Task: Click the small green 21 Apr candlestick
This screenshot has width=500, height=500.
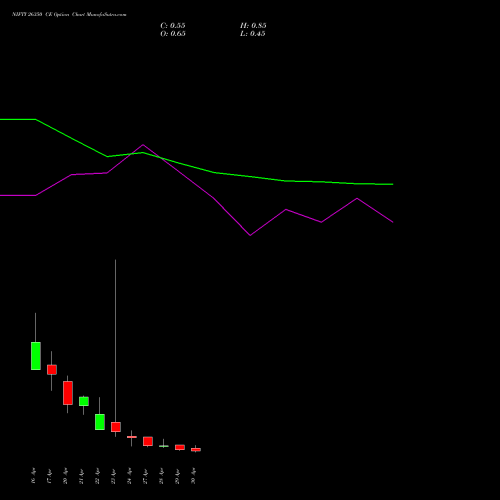Action: (84, 401)
